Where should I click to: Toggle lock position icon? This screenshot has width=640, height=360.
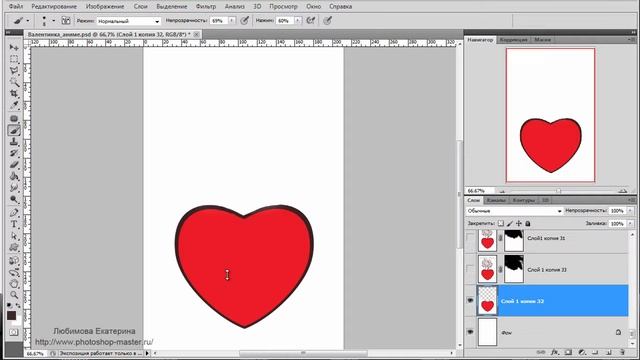coord(519,223)
